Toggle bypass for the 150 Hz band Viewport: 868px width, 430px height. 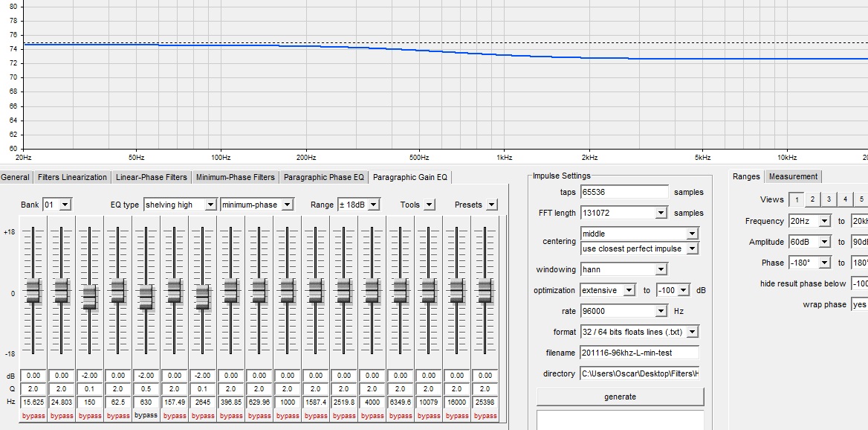[x=90, y=416]
